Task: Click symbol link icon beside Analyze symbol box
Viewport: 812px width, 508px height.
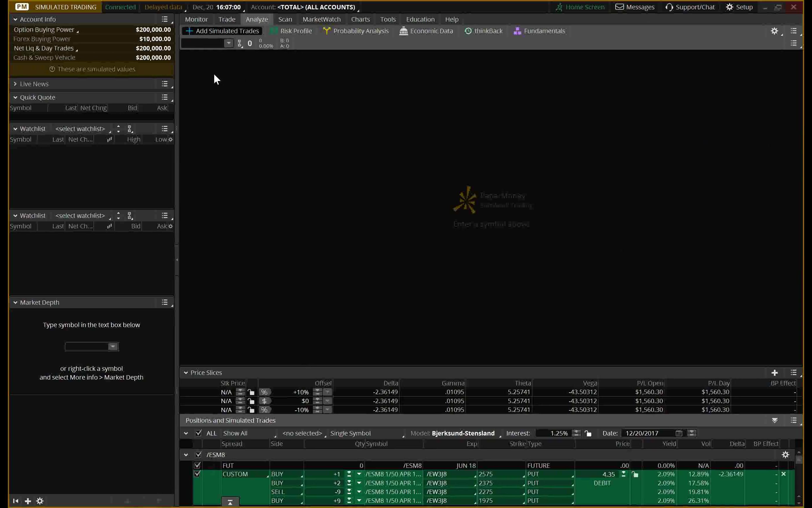Action: click(x=240, y=43)
